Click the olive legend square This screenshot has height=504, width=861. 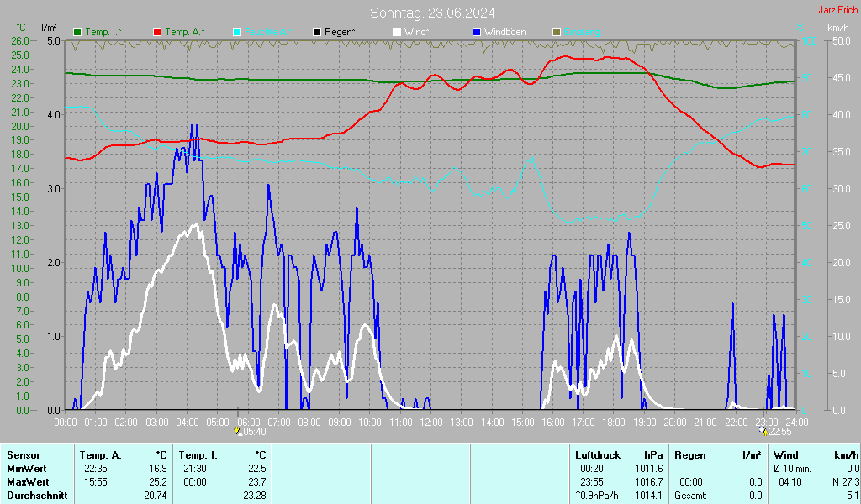coord(556,32)
